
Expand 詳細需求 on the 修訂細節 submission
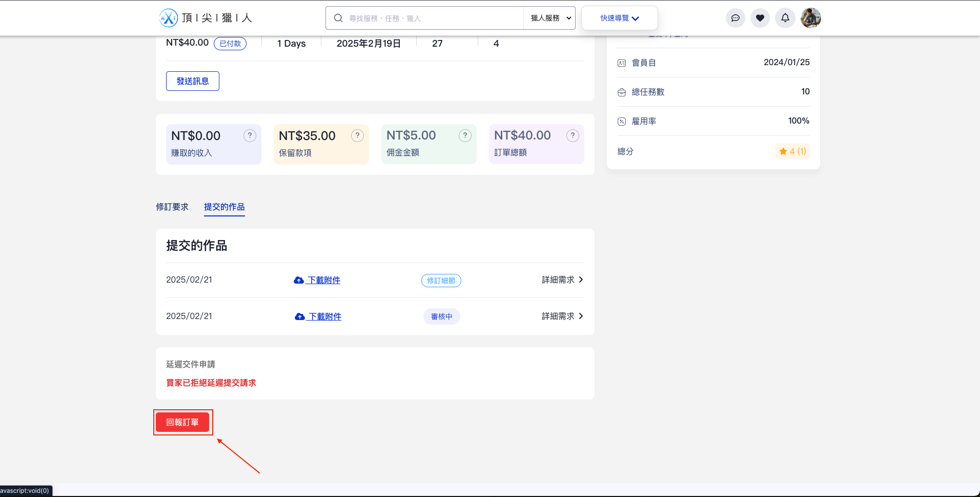pos(561,280)
